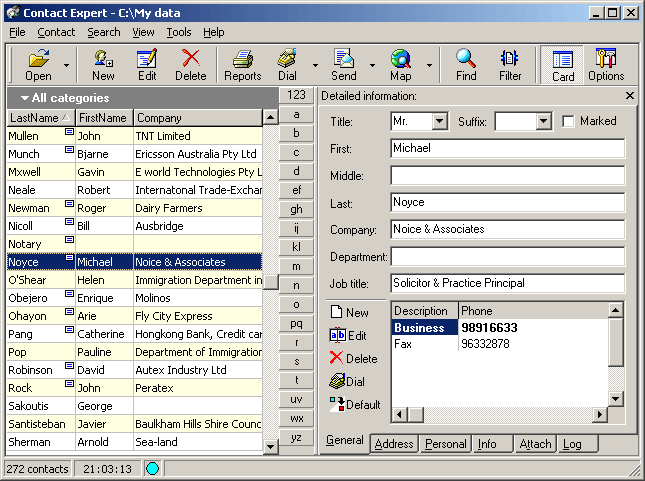This screenshot has width=645, height=481.
Task: Open the Suffix dropdown list
Action: pyautogui.click(x=543, y=121)
